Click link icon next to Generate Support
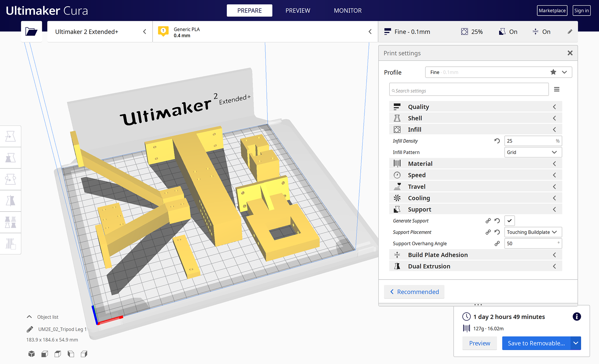Viewport: 599px width, 364px height. point(488,221)
